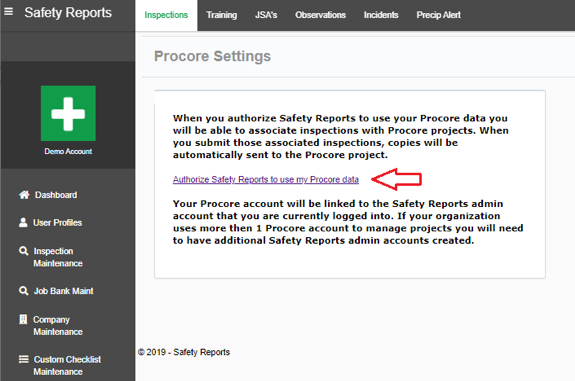Authorize Safety Reports to use Procore data
575x381 pixels.
pos(266,179)
